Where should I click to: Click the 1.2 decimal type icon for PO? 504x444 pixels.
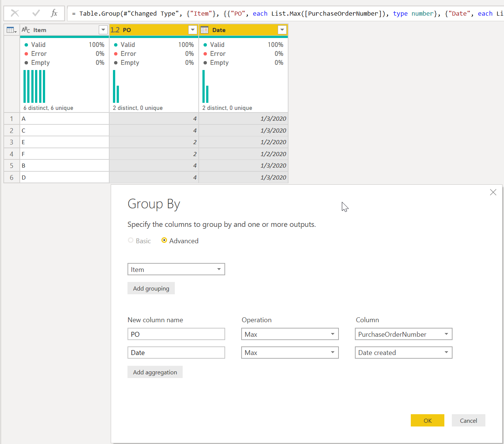pos(115,30)
